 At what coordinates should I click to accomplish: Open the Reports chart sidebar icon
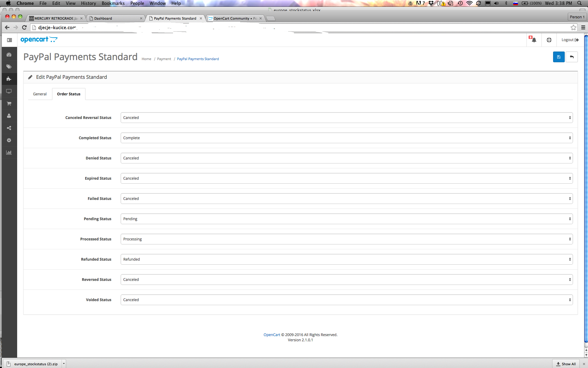[9, 152]
